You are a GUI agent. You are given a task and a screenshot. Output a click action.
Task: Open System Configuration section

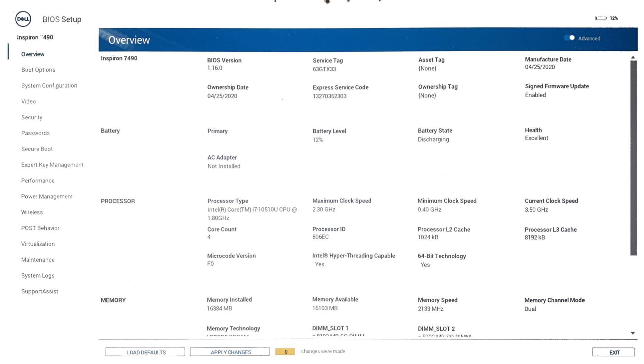[x=49, y=85]
